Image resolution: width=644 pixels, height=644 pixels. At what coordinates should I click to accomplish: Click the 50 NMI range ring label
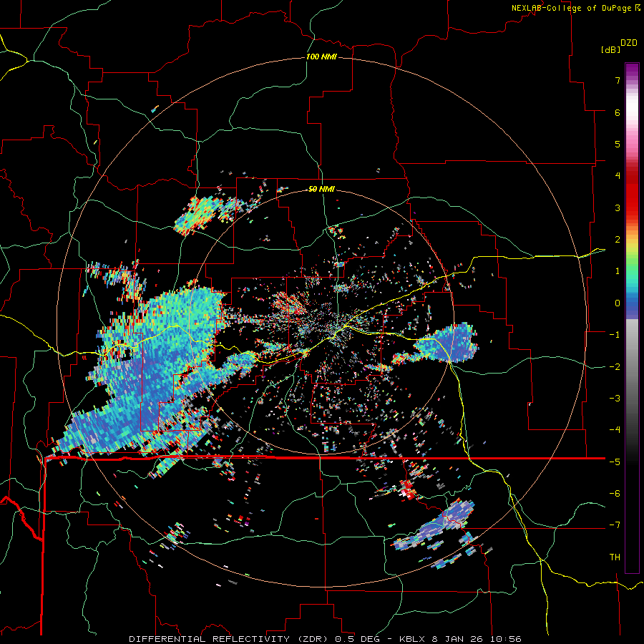(321, 189)
